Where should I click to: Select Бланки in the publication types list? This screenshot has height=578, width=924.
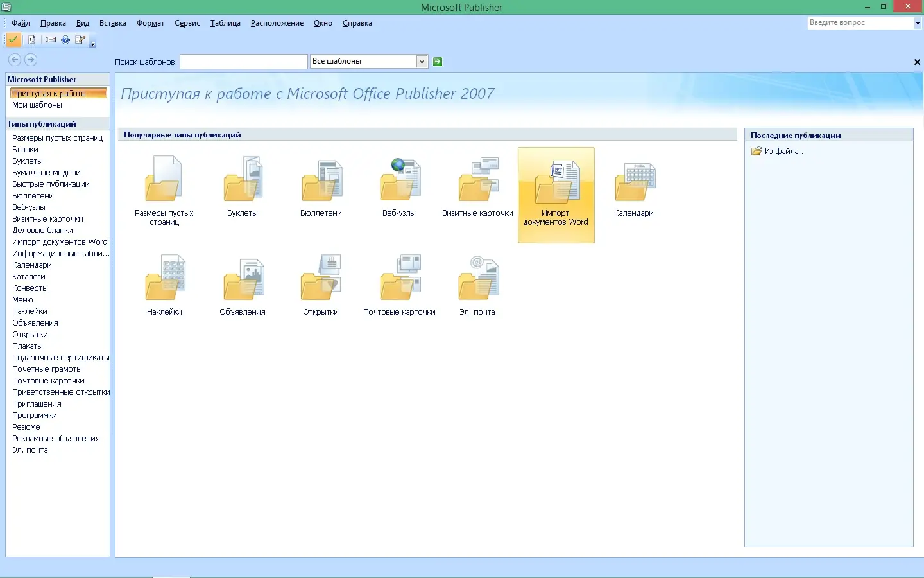(x=26, y=150)
